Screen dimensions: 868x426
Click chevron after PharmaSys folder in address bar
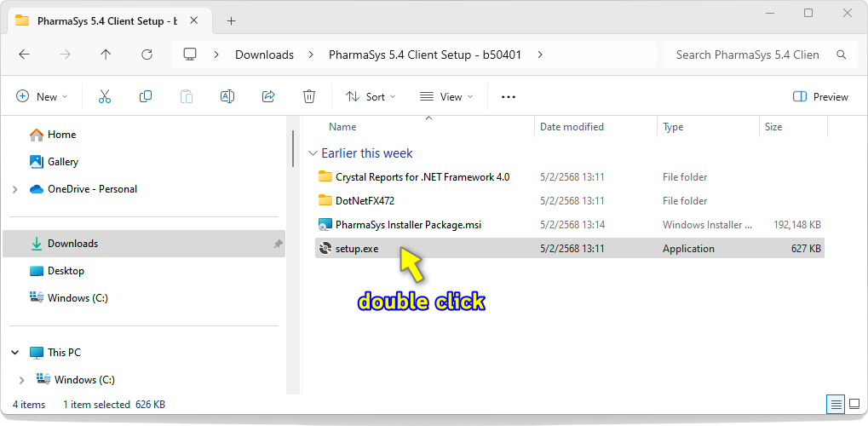(x=540, y=55)
